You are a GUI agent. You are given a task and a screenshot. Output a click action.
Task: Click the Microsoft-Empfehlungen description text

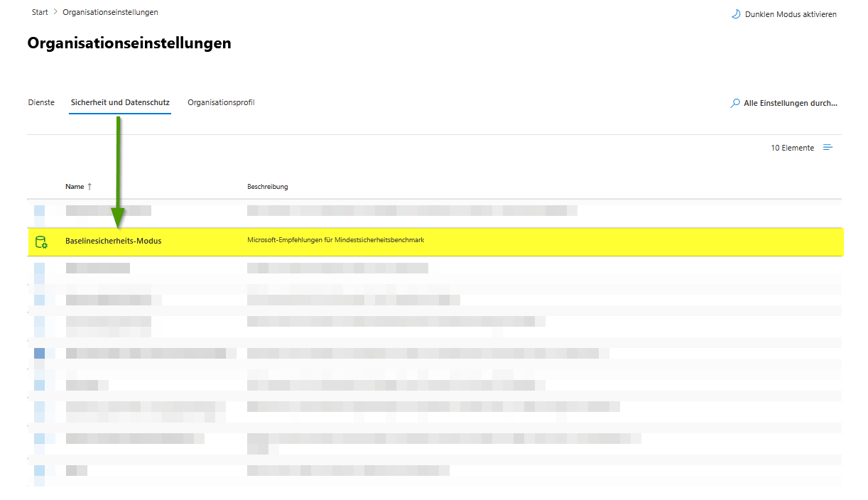click(335, 240)
